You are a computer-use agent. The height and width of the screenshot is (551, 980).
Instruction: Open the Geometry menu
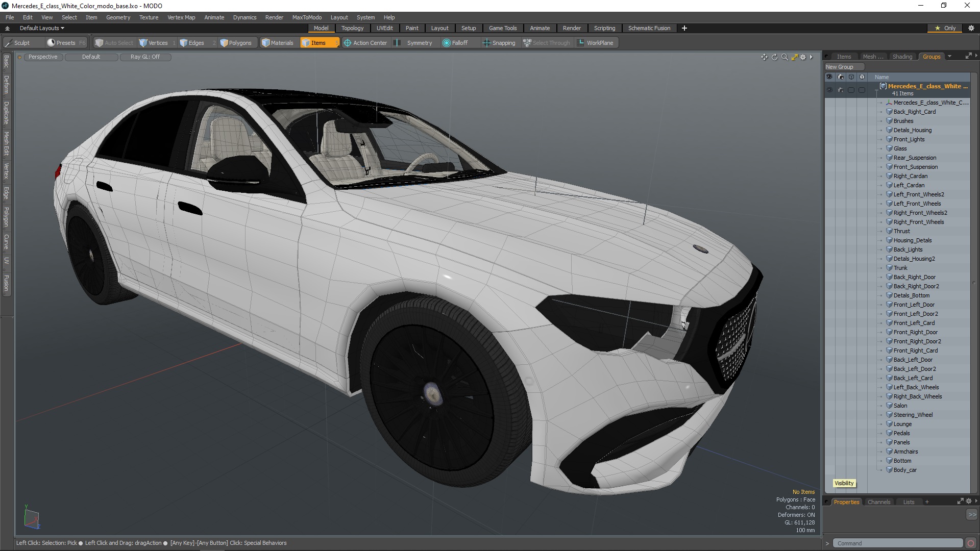coord(118,17)
